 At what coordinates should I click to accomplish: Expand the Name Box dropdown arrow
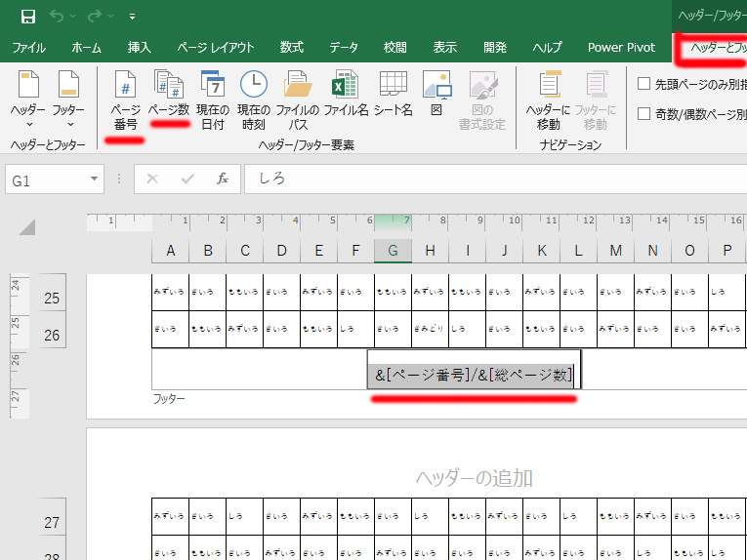pyautogui.click(x=95, y=180)
